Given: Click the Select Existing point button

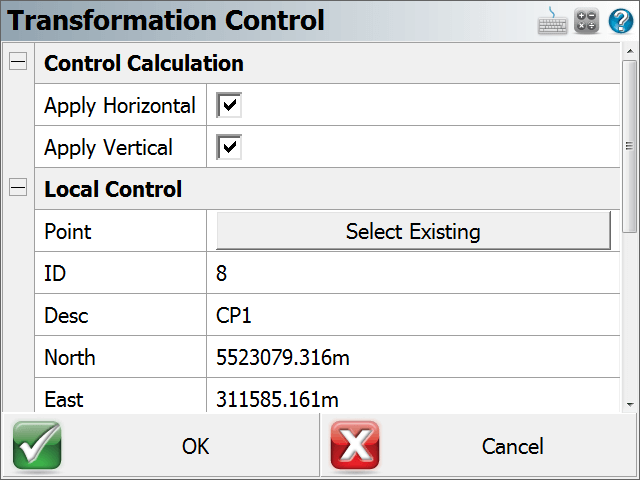Looking at the screenshot, I should coord(413,231).
